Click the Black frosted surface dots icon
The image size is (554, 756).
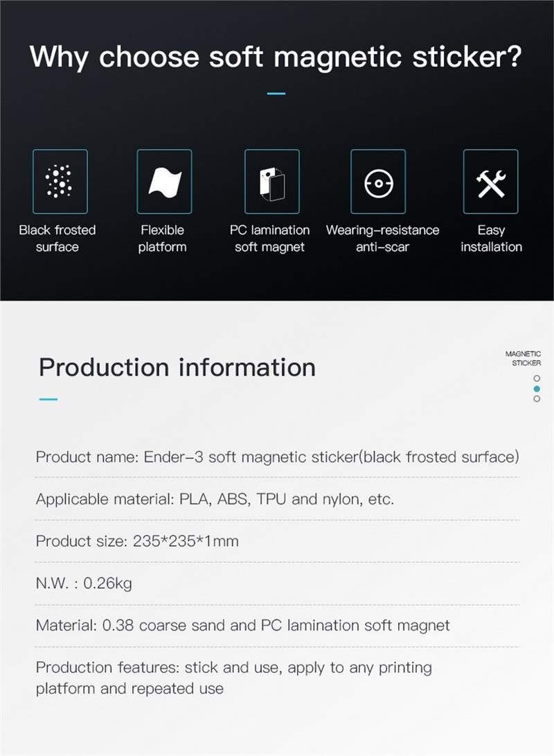[60, 182]
